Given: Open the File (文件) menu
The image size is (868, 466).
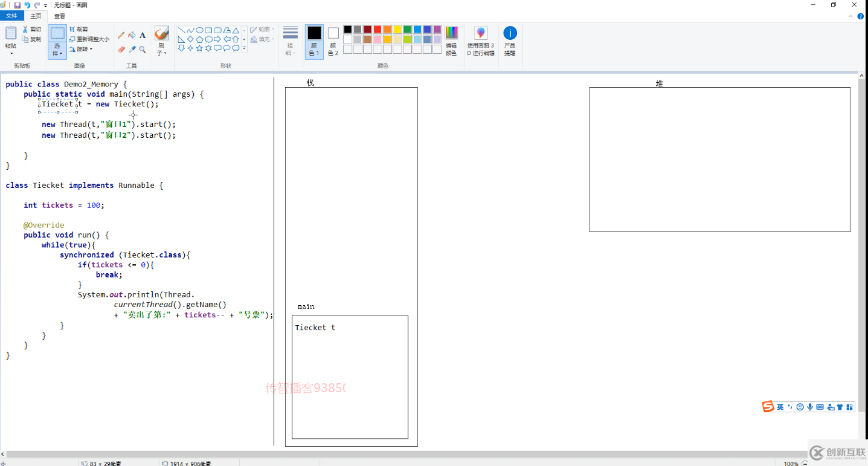Looking at the screenshot, I should [x=11, y=16].
